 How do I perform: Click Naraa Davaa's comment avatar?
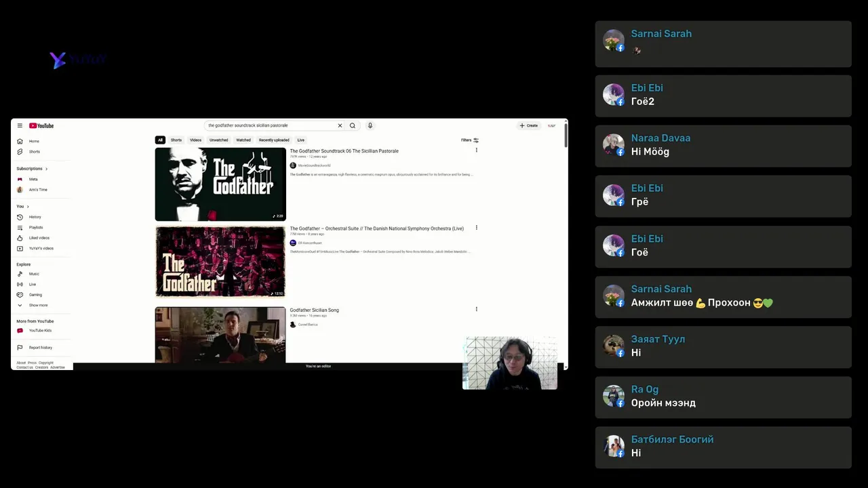614,144
